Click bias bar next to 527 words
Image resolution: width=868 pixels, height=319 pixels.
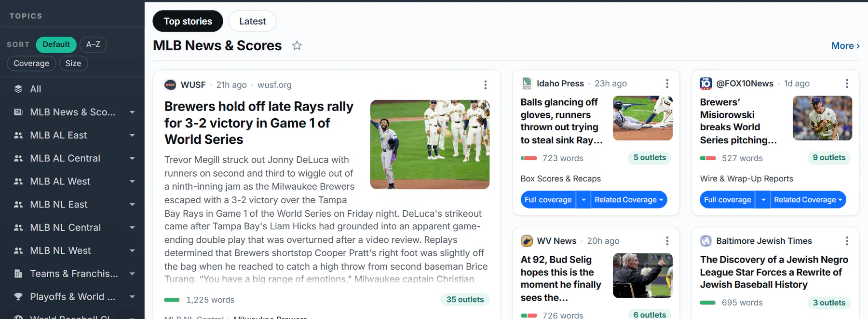(x=708, y=158)
